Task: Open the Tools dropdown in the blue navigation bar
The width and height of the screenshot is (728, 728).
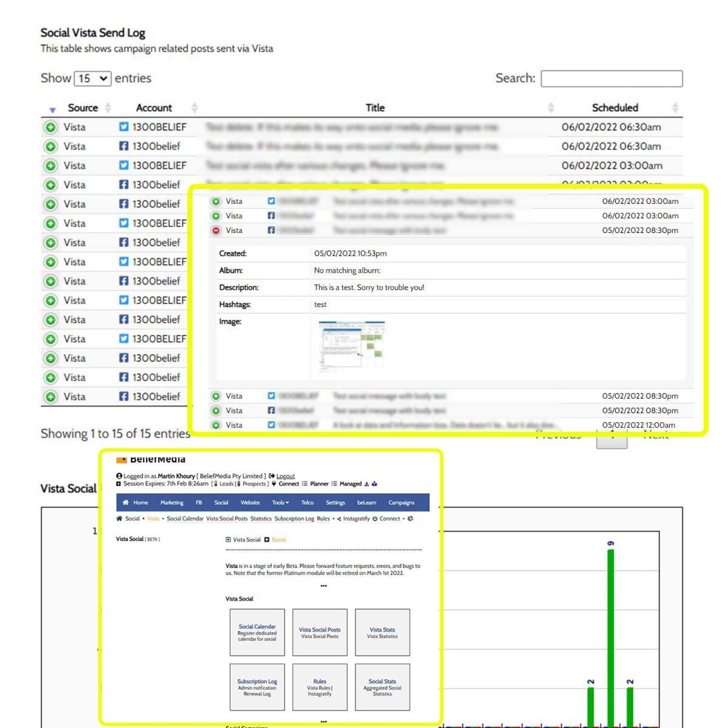Action: pos(280,503)
